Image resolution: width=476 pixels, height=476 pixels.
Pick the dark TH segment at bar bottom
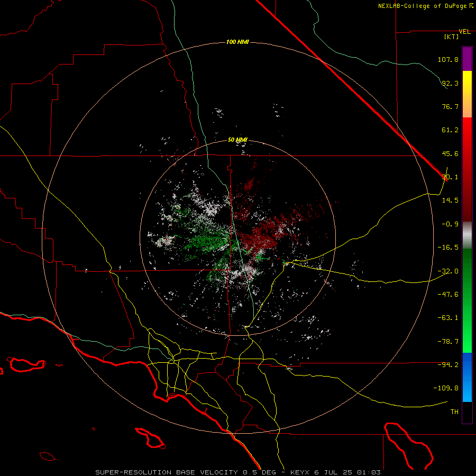point(467,413)
